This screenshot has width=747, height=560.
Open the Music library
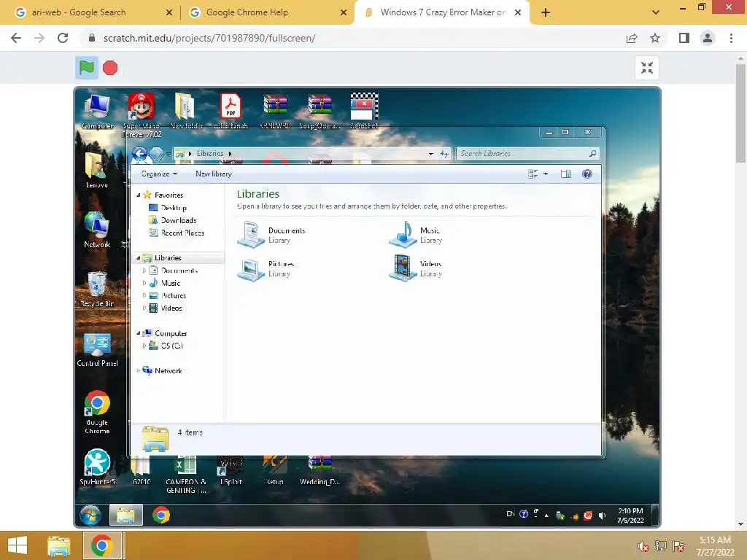(415, 235)
